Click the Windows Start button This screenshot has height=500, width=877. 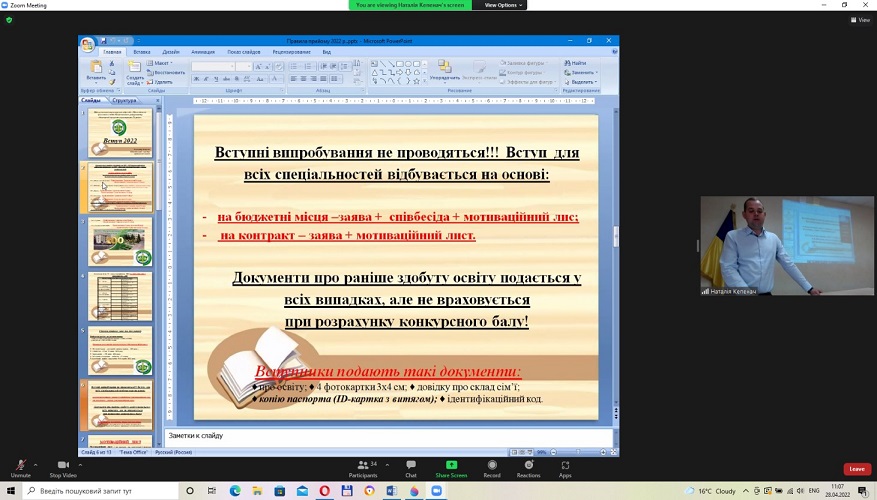[12, 490]
